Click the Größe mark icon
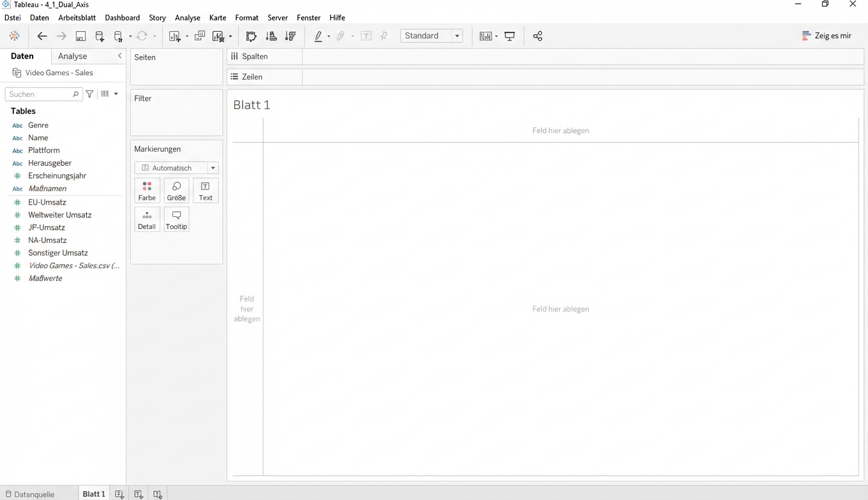This screenshot has width=868, height=500. [176, 190]
